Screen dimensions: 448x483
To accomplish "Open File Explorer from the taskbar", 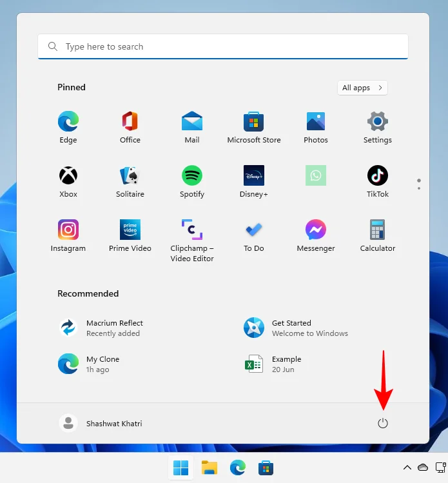I will (209, 468).
